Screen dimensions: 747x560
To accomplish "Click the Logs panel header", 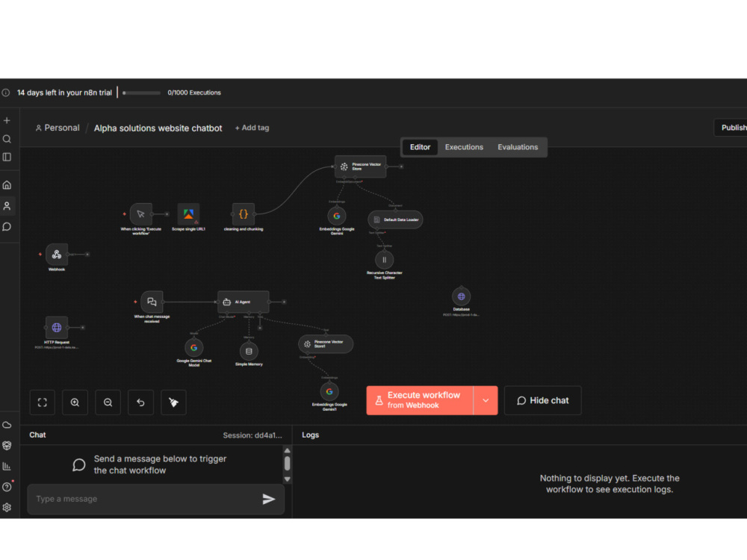I will point(311,435).
